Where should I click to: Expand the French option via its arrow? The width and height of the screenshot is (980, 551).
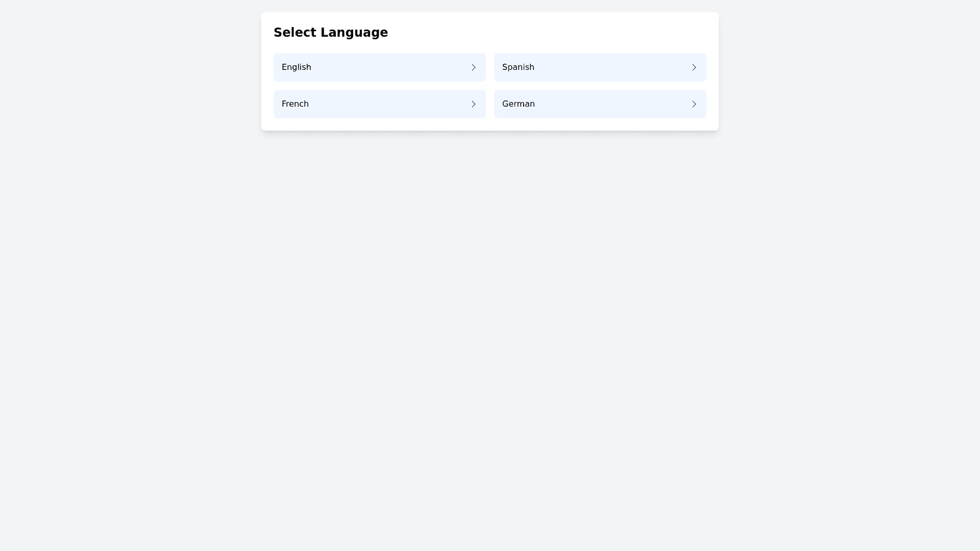[473, 104]
